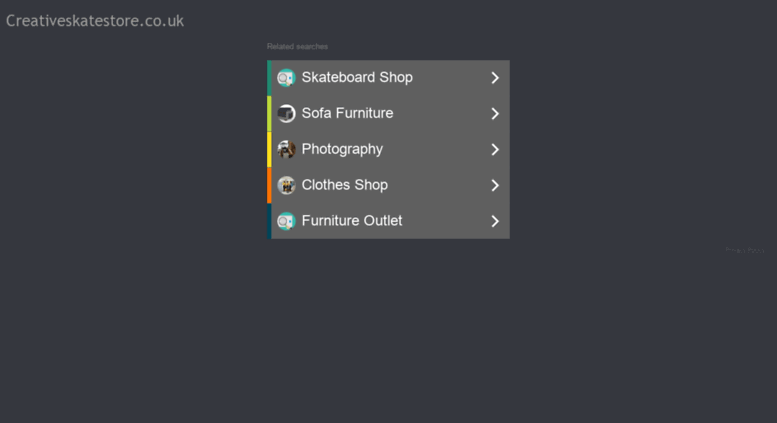Click the orange bar beside Clothes Shop

pos(269,185)
